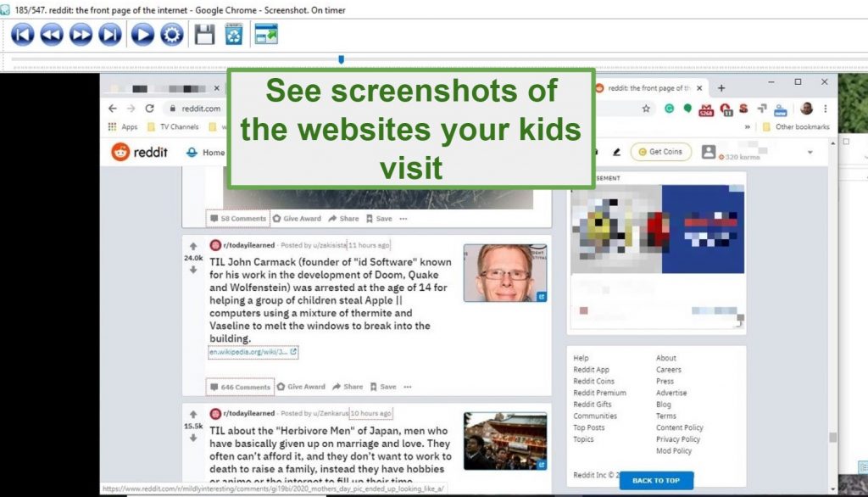The image size is (868, 497).
Task: Open the 58 Comments link
Action: (x=238, y=219)
